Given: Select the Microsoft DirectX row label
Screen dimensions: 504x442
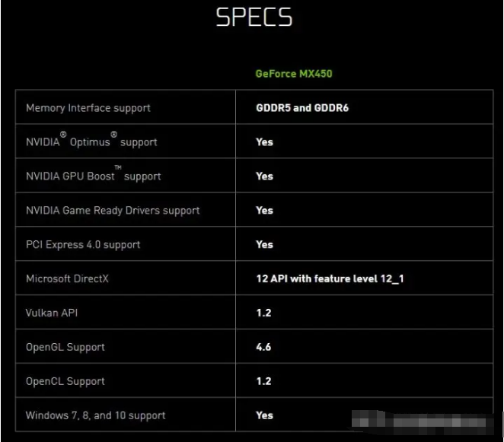Looking at the screenshot, I should [67, 279].
